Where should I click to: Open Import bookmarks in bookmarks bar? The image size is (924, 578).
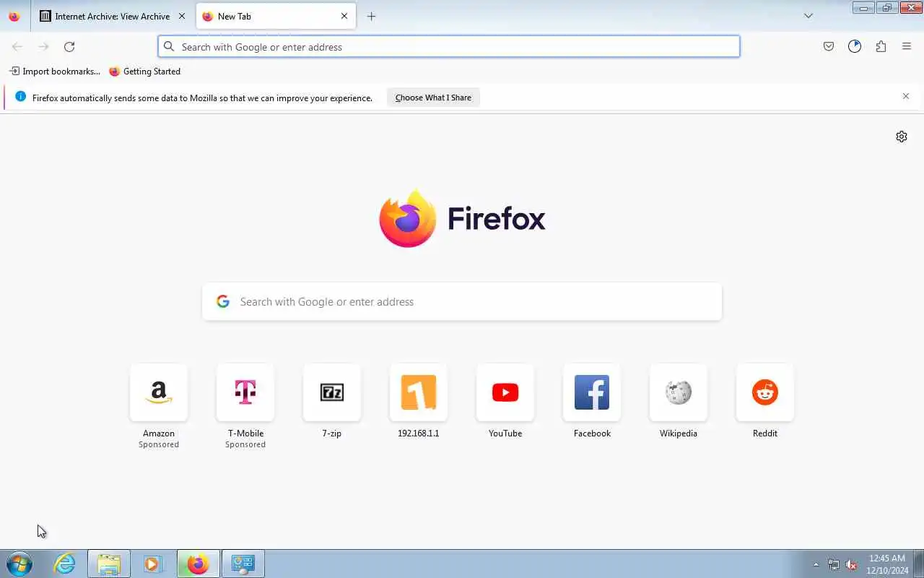55,72
